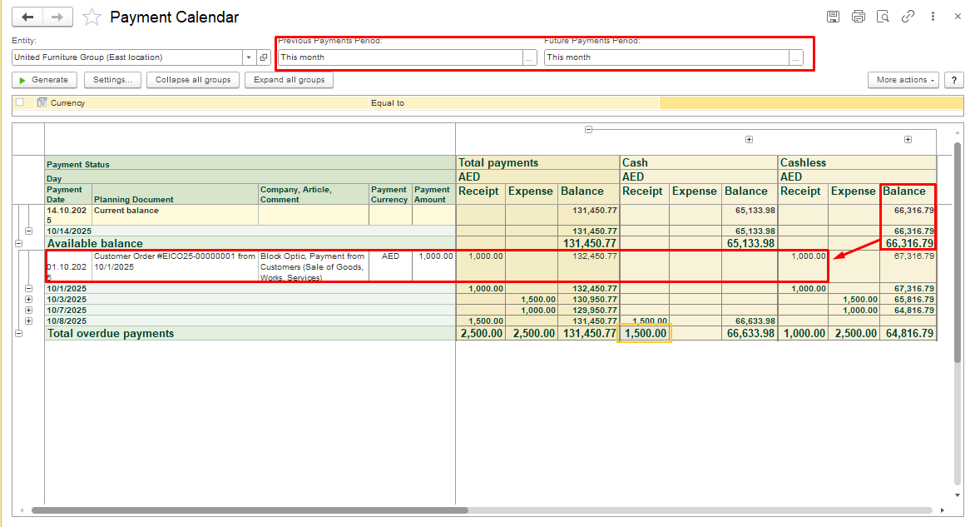Collapse the Total overdue payments group
Screen dimensions: 980x527
pyautogui.click(x=18, y=334)
